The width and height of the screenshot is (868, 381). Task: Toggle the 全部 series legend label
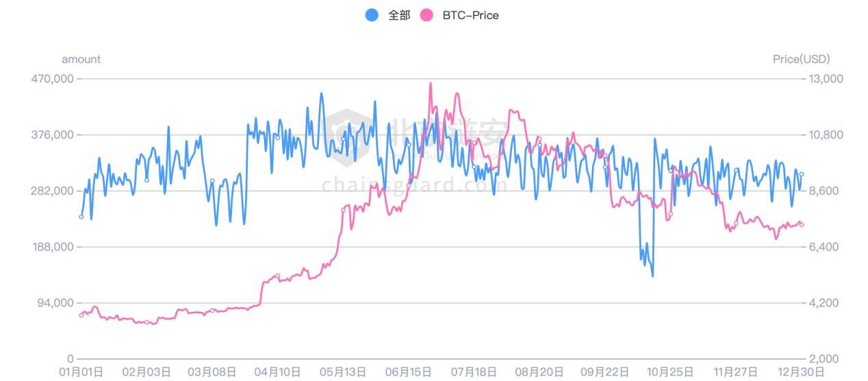click(398, 15)
